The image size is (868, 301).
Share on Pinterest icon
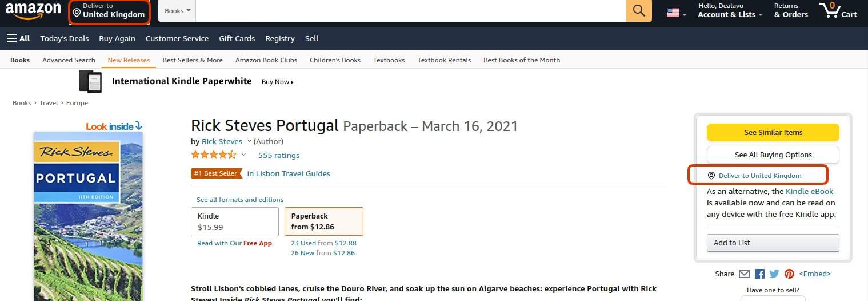pyautogui.click(x=789, y=274)
